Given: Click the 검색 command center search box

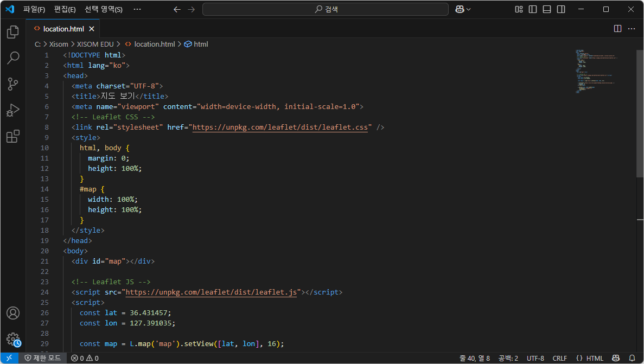Looking at the screenshot, I should tap(326, 9).
